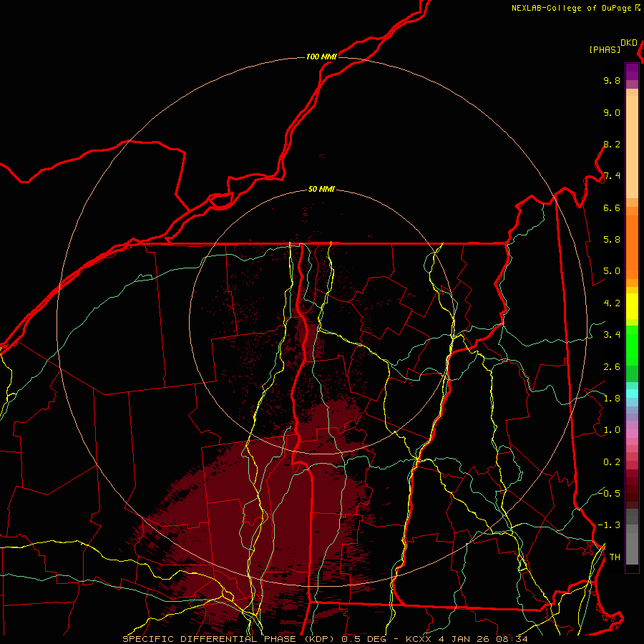This screenshot has width=644, height=644.
Task: Click the 100 NMI range ring label
Action: point(321,57)
